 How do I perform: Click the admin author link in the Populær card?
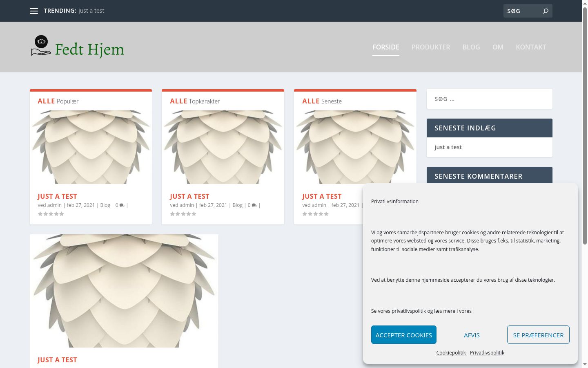point(55,205)
